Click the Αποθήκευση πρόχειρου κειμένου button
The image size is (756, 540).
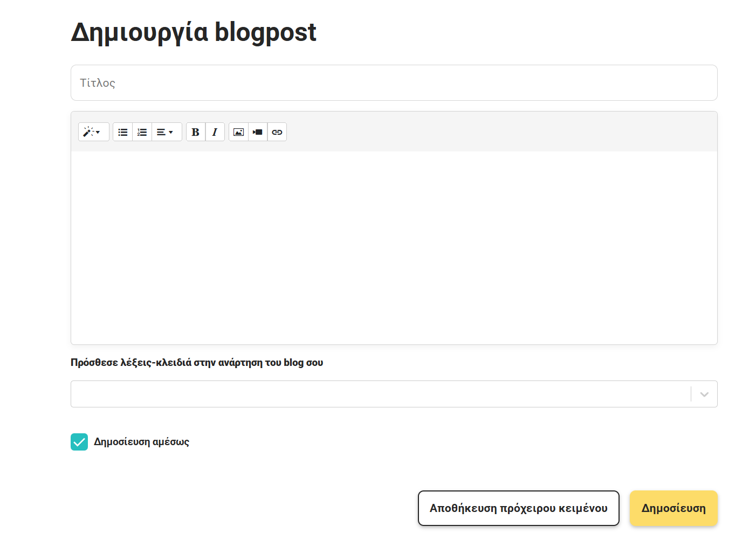pyautogui.click(x=518, y=508)
